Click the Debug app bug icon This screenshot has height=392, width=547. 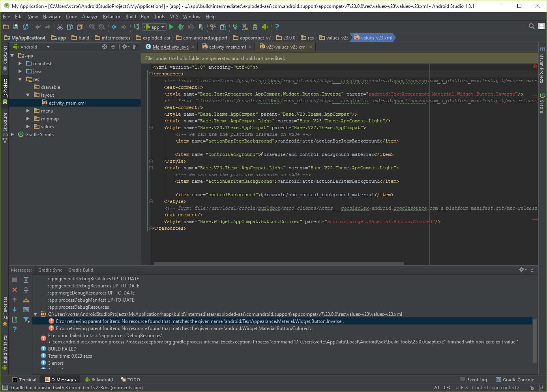(181, 27)
